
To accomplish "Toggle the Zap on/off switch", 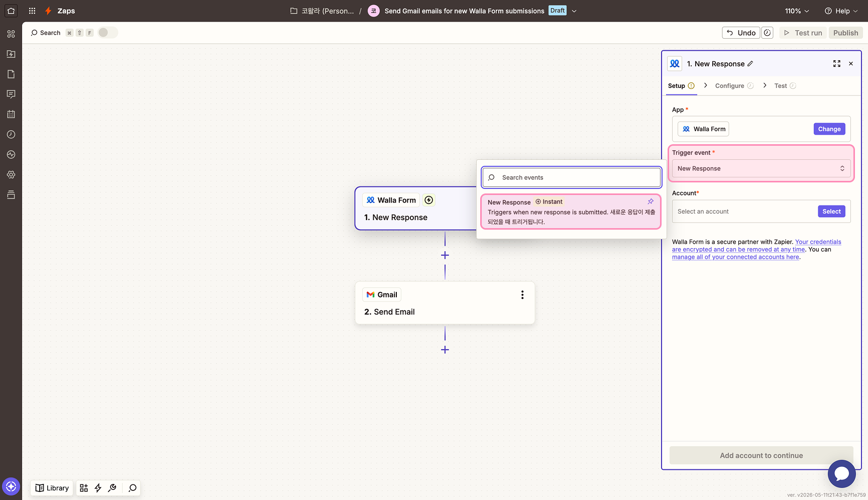I will click(x=107, y=33).
